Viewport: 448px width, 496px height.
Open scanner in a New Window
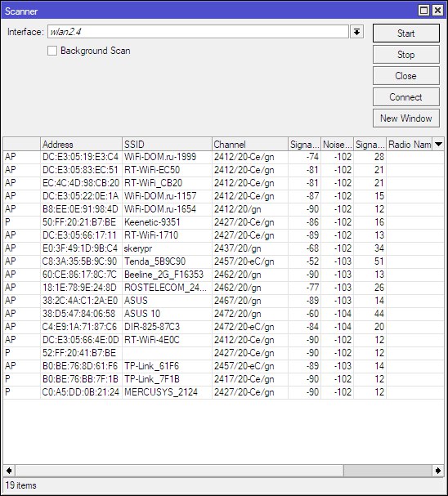pos(406,118)
